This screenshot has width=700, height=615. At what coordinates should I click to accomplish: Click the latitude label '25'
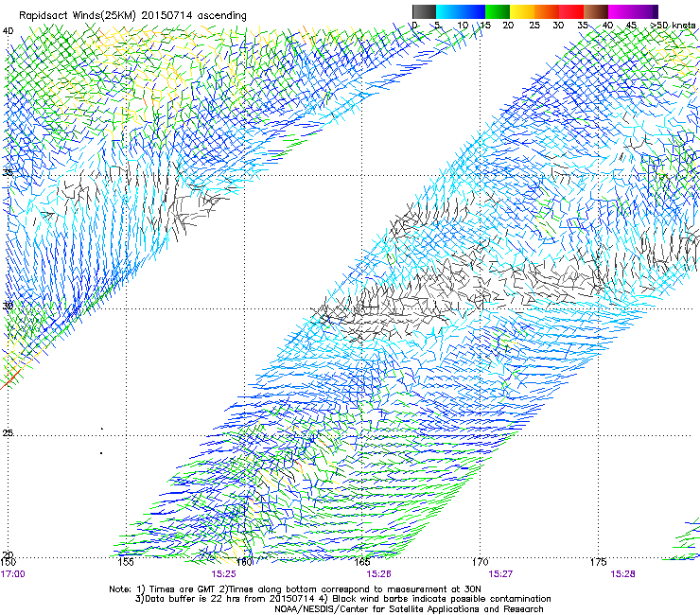pyautogui.click(x=8, y=432)
